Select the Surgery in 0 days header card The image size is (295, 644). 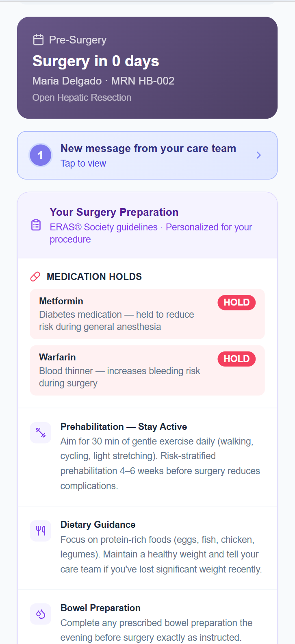tap(147, 67)
